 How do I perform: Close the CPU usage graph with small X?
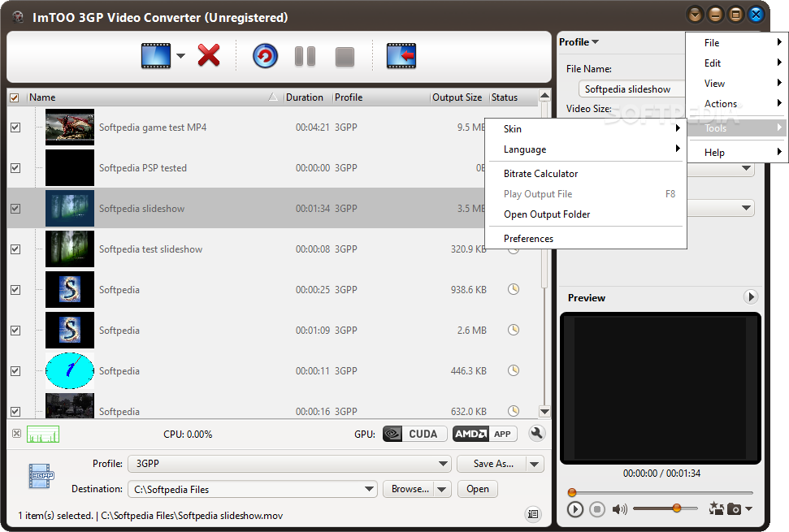pos(16,433)
